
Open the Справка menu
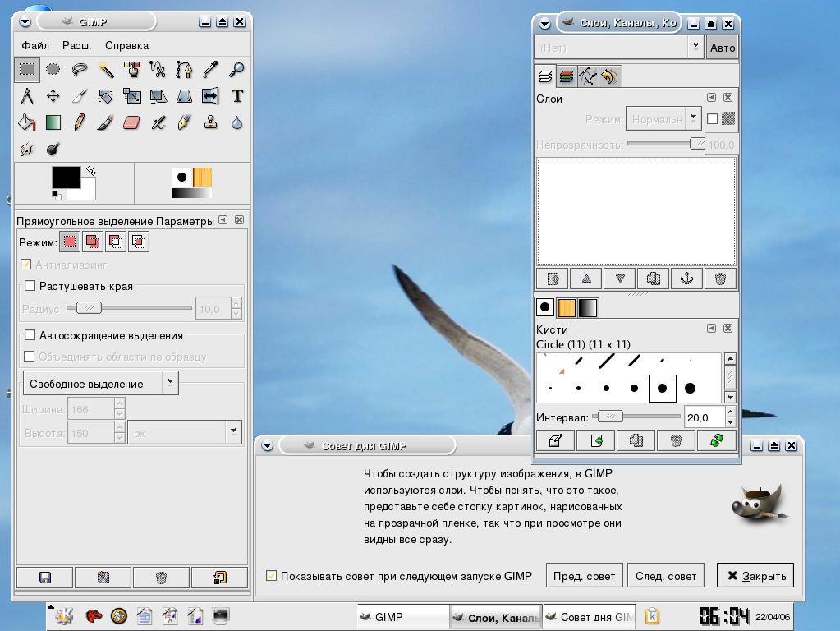pyautogui.click(x=127, y=45)
